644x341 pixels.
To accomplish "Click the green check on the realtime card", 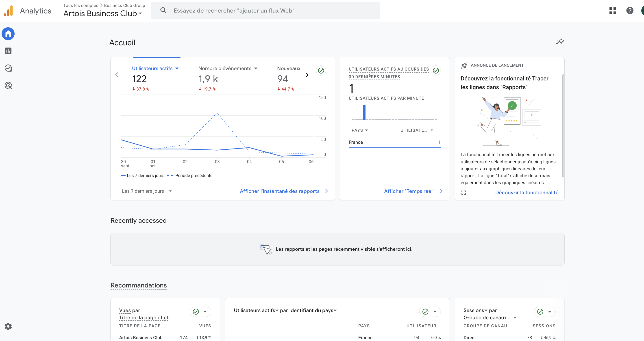I will (436, 71).
